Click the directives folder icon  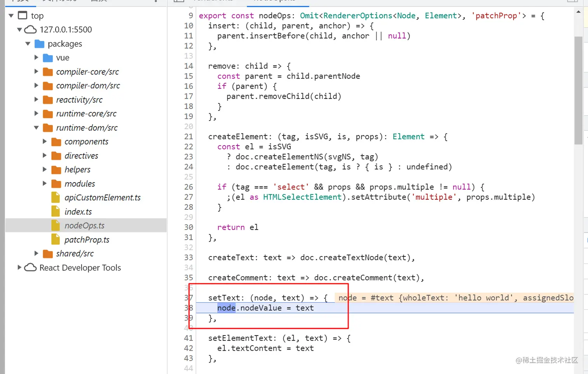(x=56, y=156)
